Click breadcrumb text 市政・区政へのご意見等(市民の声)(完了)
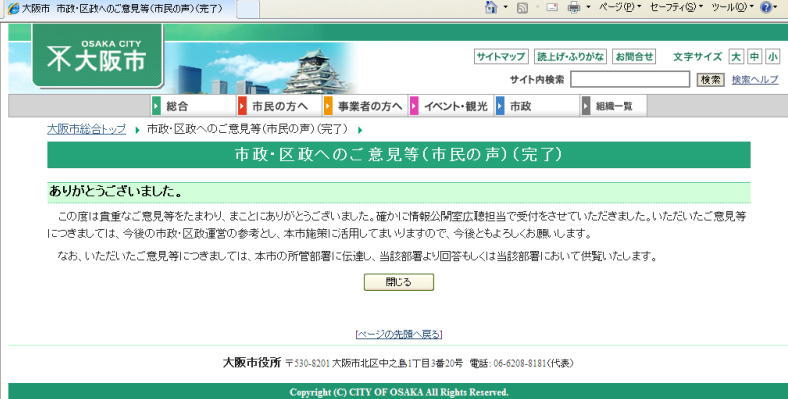Viewport: 788px width, 399px height. [247, 129]
